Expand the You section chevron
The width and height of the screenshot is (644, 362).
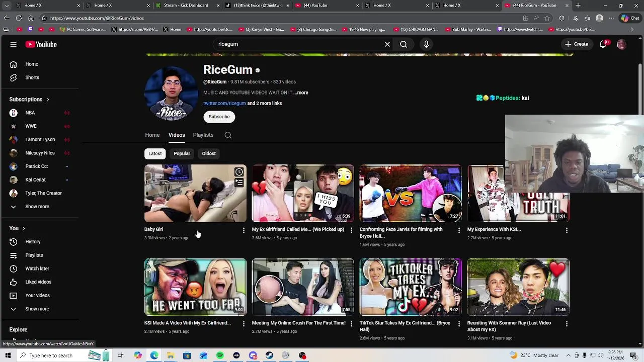coord(24,229)
